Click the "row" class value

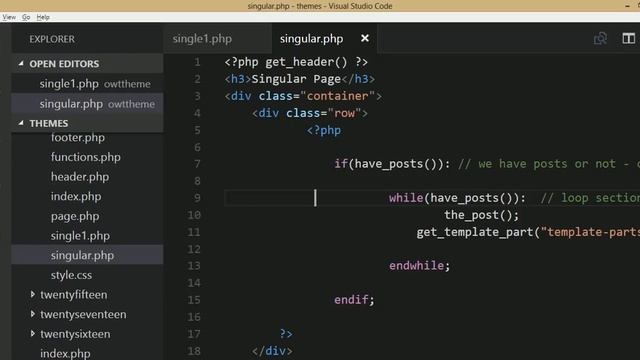click(344, 113)
